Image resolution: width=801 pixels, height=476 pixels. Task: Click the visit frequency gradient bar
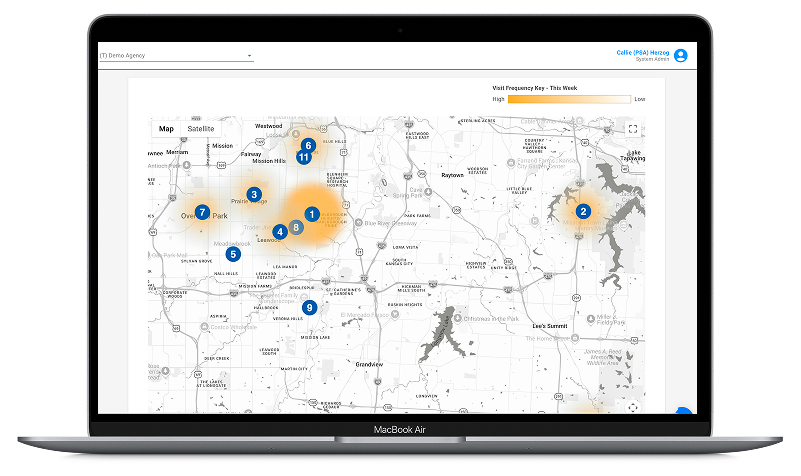(569, 99)
